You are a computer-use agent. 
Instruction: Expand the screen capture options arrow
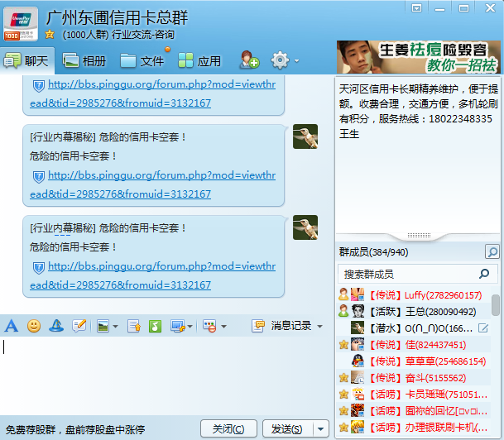pyautogui.click(x=190, y=327)
